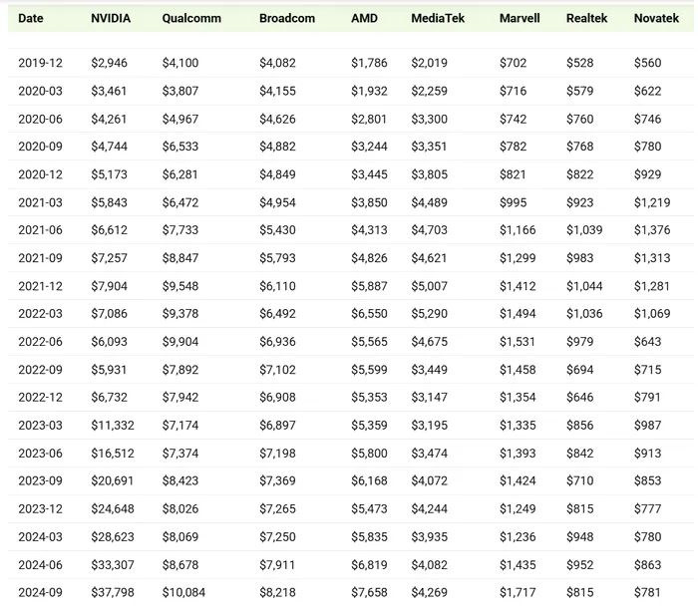Click the 2023-03 NVIDIA cell $11,332
698x616 pixels.
click(113, 425)
